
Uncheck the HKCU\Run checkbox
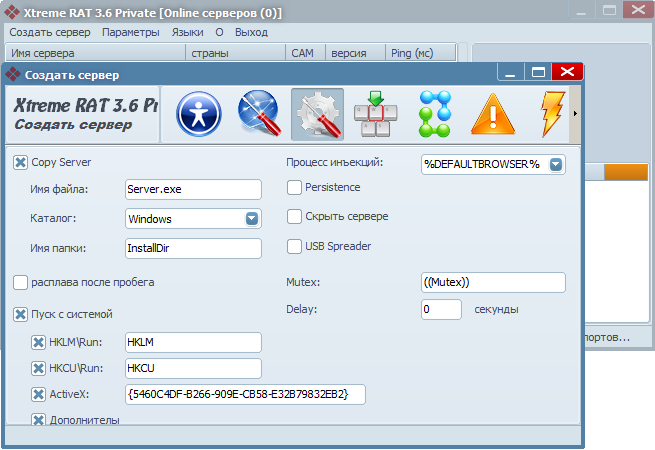pos(38,368)
